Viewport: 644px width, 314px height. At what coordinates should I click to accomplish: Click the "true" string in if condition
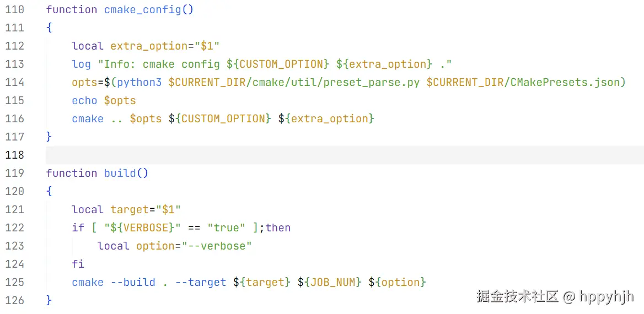point(226,228)
